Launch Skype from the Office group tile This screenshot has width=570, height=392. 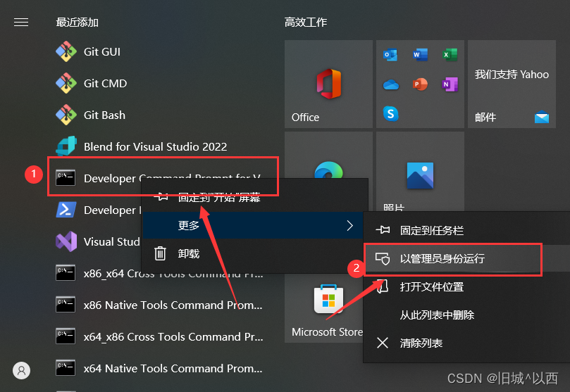391,114
